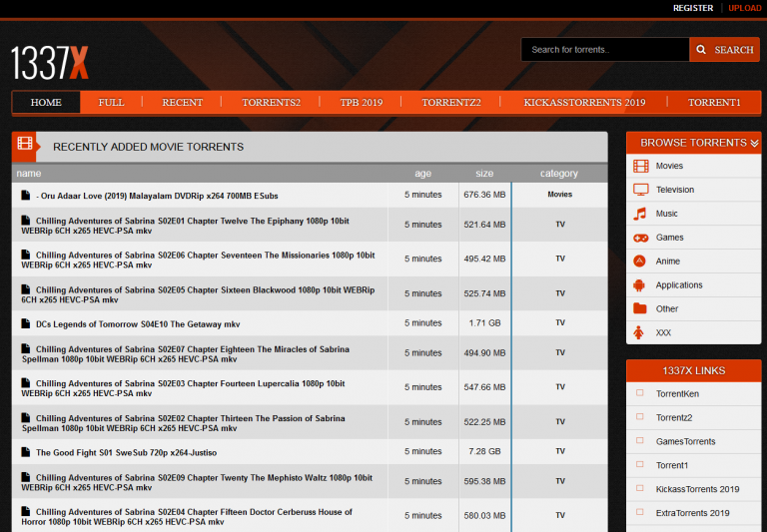Click the 7.28 GB size value

tap(484, 451)
